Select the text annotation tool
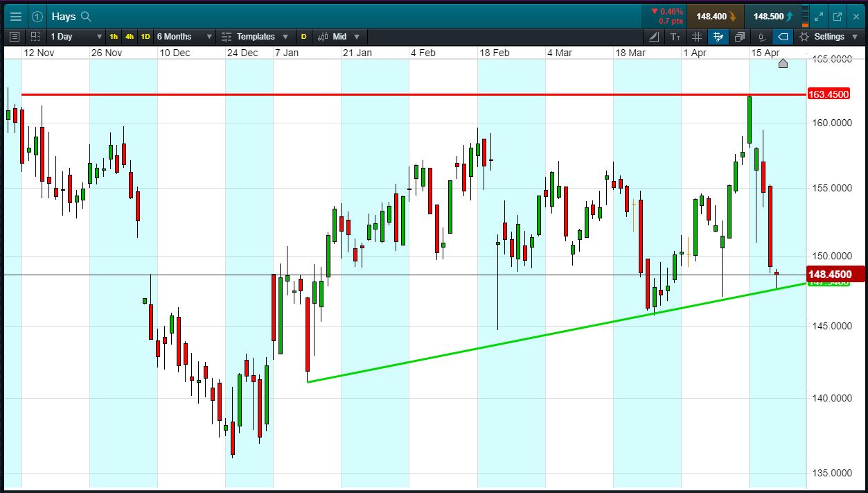 (x=676, y=36)
